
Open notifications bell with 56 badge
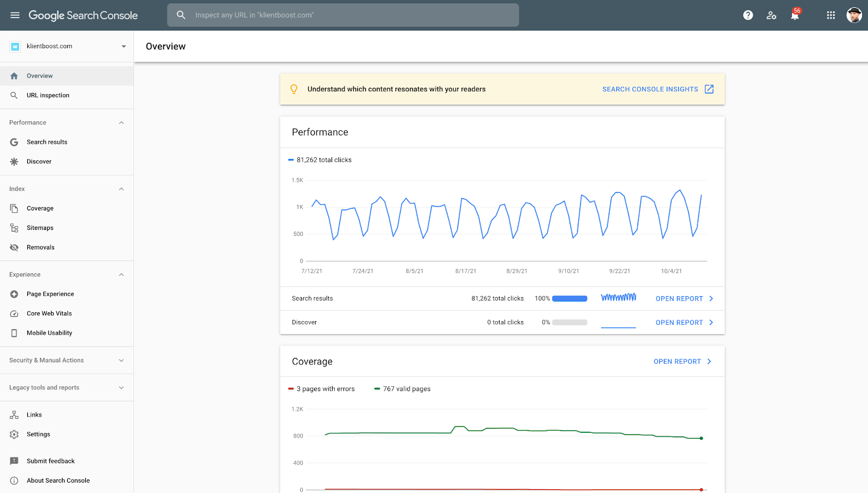point(795,15)
